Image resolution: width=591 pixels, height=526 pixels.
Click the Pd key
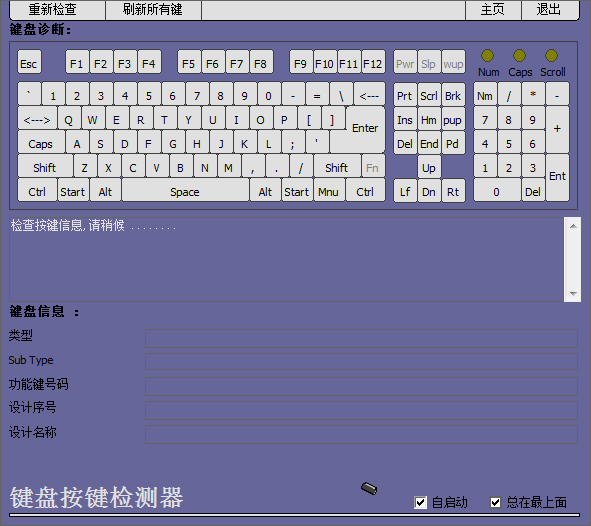(x=453, y=142)
